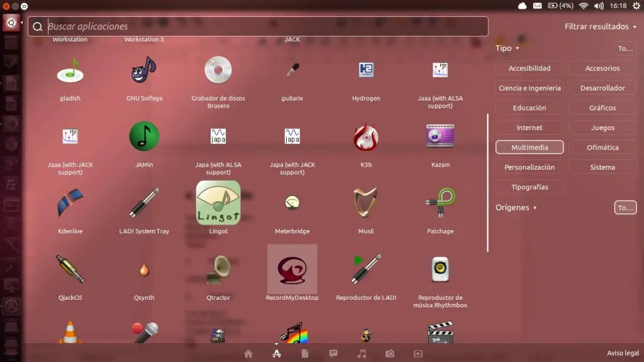Open the volume indicator in top panel
This screenshot has height=362, width=644.
(599, 6)
